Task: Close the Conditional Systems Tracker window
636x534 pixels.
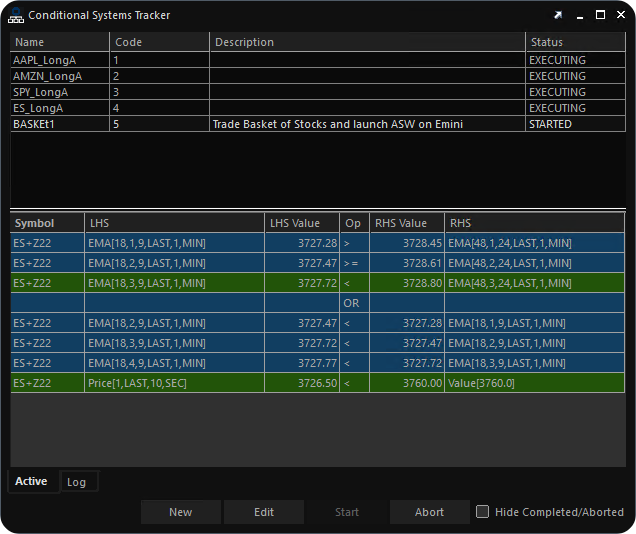Action: coord(621,15)
